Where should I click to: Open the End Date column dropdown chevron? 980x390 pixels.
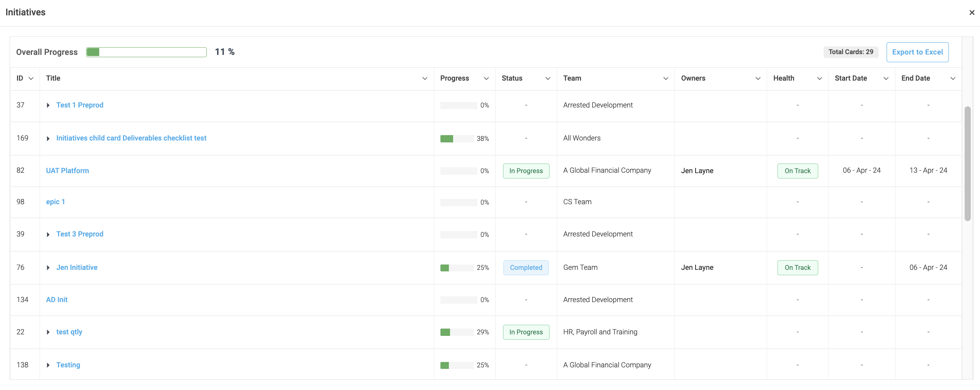pos(953,78)
